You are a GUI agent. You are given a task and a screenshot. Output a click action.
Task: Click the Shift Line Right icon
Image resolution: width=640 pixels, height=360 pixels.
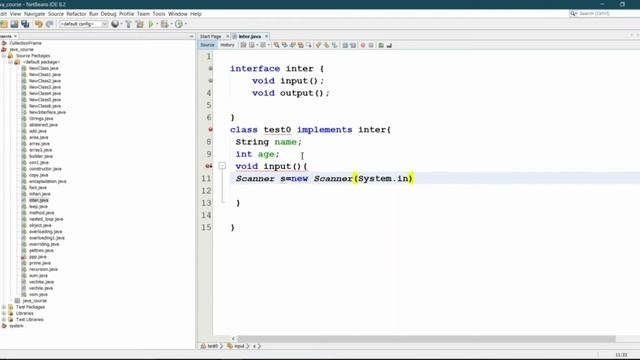coord(353,45)
